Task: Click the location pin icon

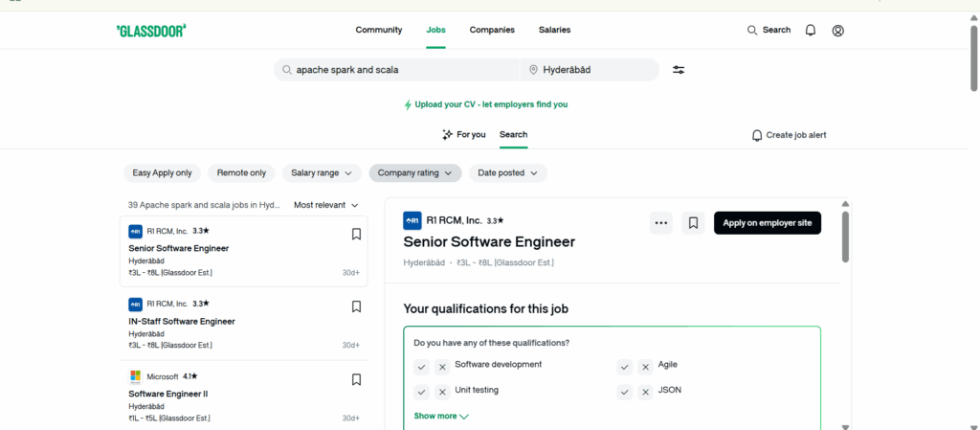Action: pyautogui.click(x=533, y=70)
